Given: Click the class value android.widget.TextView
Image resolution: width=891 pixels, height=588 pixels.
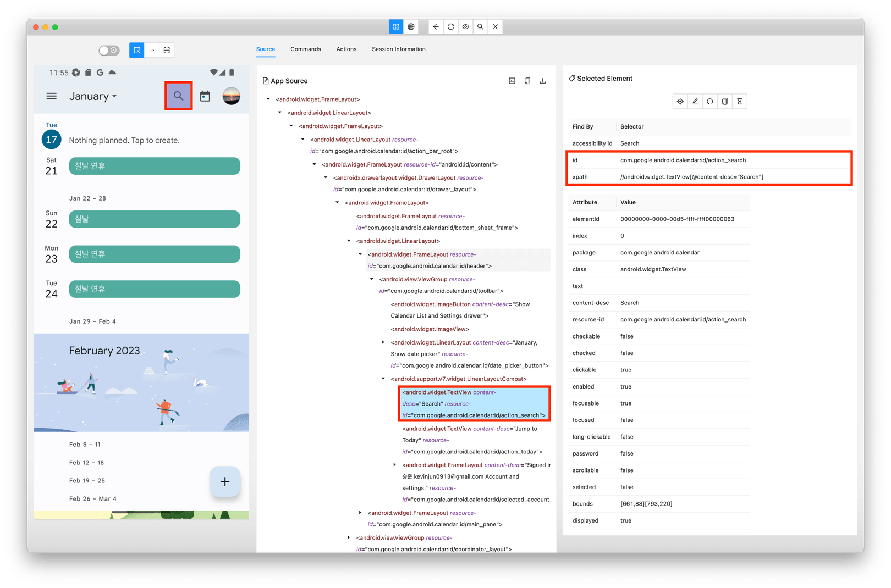Looking at the screenshot, I should 653,269.
